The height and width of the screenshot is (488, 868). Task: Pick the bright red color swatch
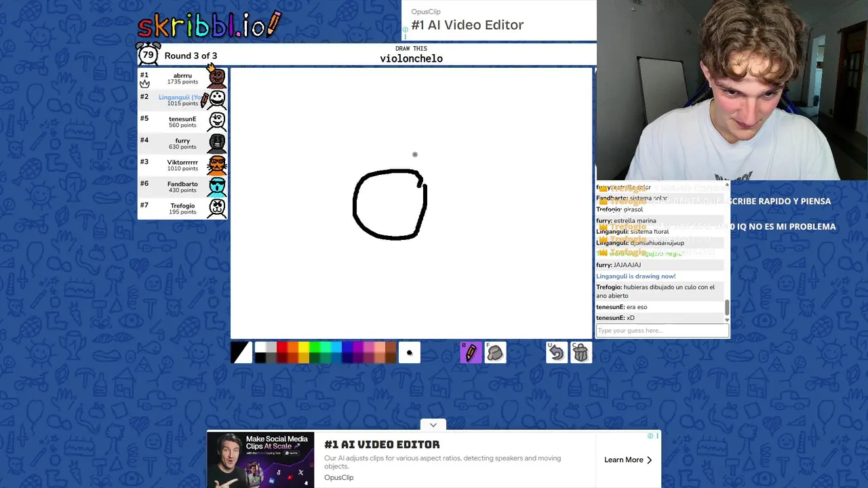(x=282, y=347)
